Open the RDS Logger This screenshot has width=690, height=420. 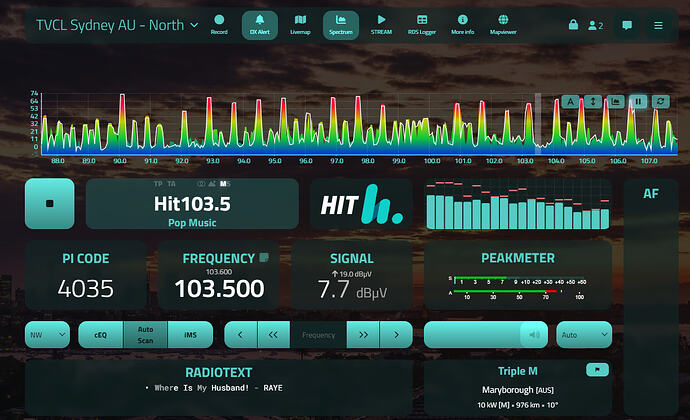point(422,25)
